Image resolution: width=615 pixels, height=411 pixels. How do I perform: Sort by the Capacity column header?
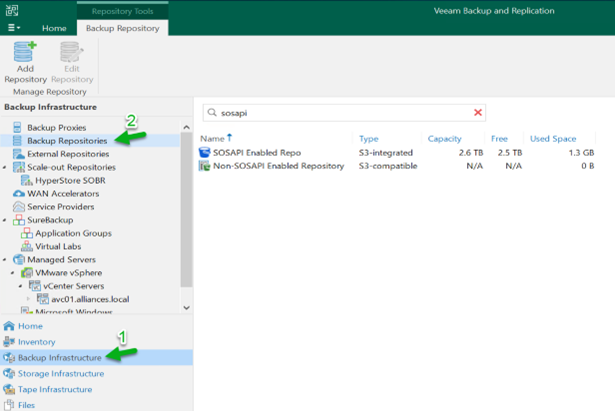[x=444, y=138]
